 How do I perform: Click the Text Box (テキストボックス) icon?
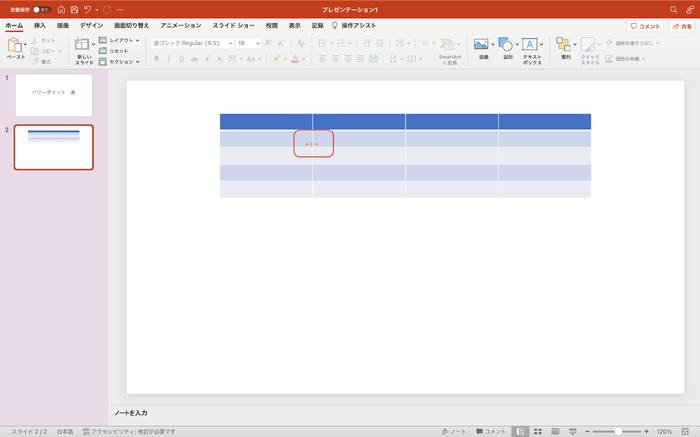(x=529, y=44)
